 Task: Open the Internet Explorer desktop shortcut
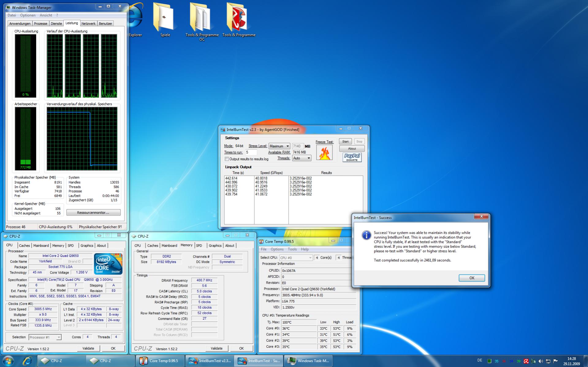click(x=135, y=19)
